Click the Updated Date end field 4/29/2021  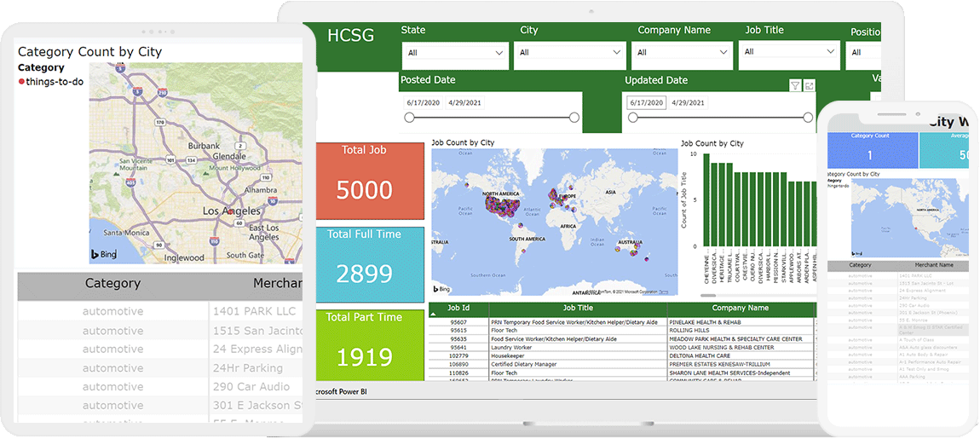click(688, 103)
